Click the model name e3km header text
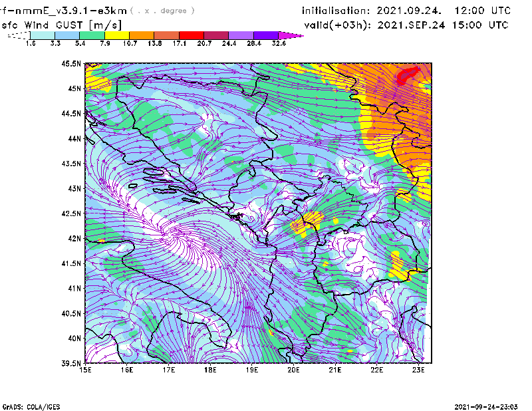This screenshot has width=532, height=411. click(x=64, y=11)
